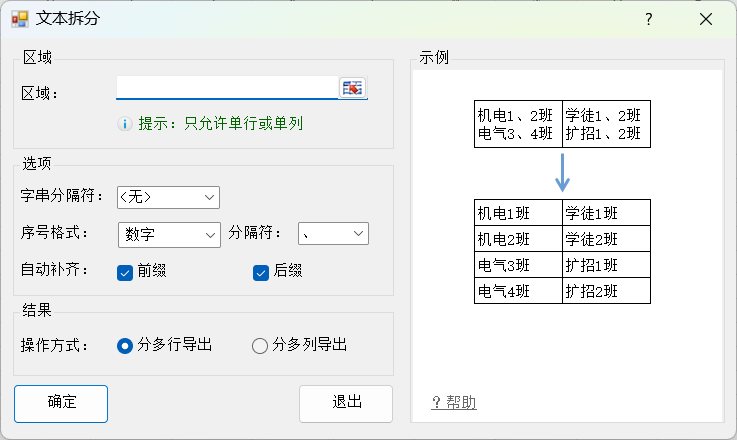
Task: Uncheck the 后缀 auto-complete checkbox
Action: tap(261, 273)
